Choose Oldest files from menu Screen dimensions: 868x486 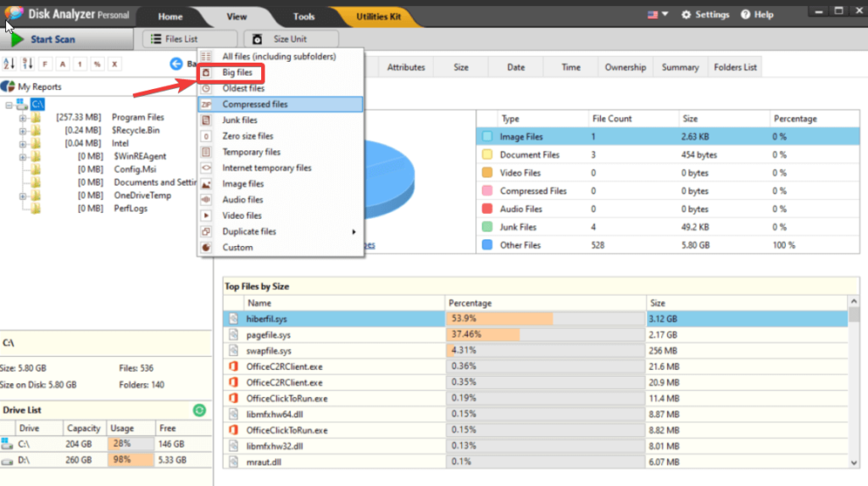coord(280,89)
